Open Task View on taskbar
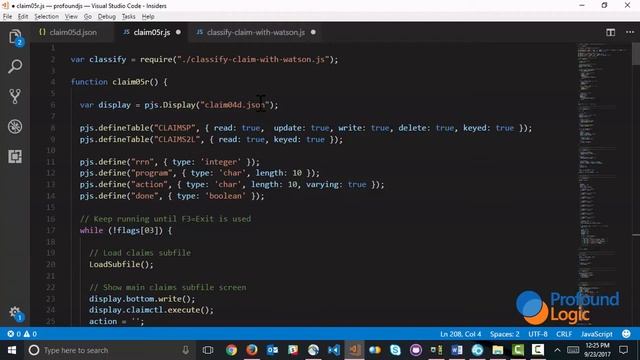The height and width of the screenshot is (360, 640). [x=208, y=350]
